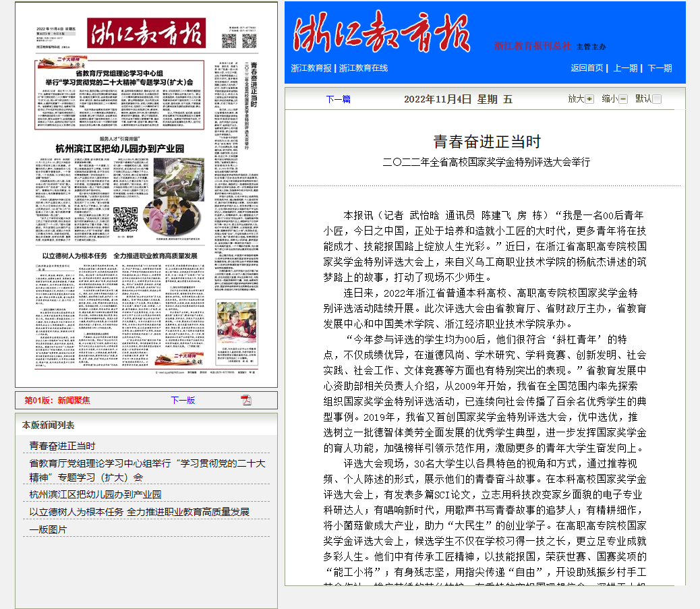The height and width of the screenshot is (609, 700).
Task: Click the 缩小 zoom-out minus icon
Action: (623, 99)
